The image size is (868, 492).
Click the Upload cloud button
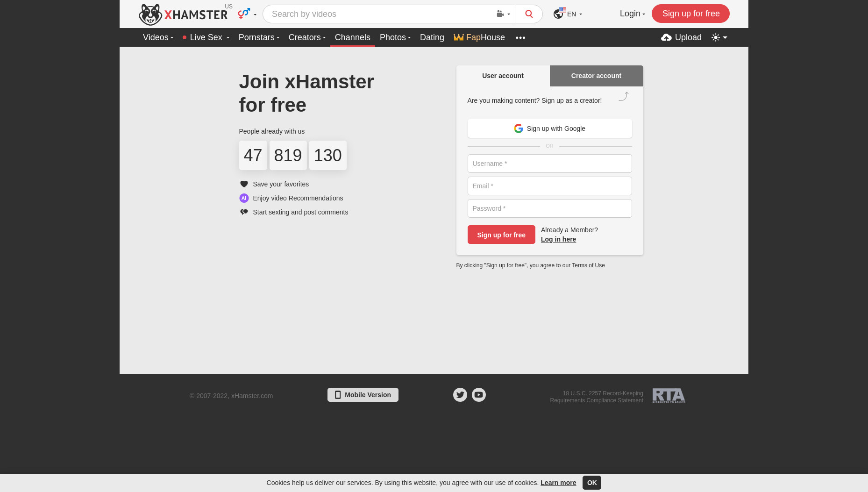681,37
